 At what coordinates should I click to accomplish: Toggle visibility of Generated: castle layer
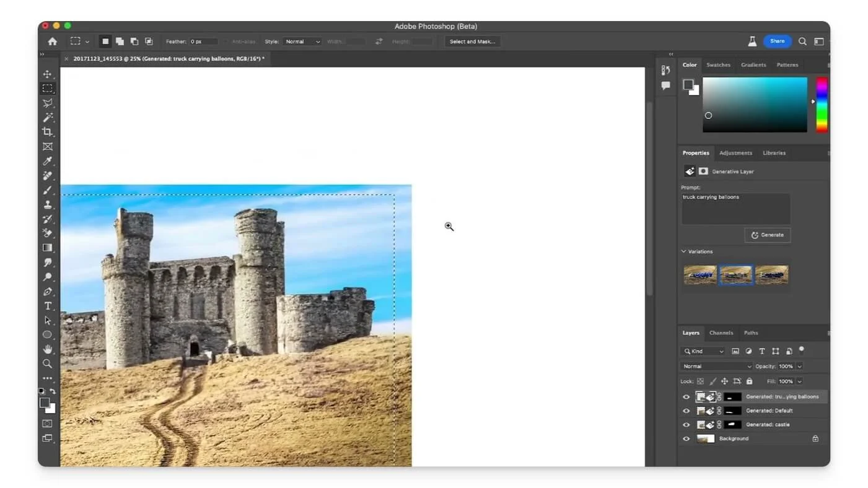point(686,425)
